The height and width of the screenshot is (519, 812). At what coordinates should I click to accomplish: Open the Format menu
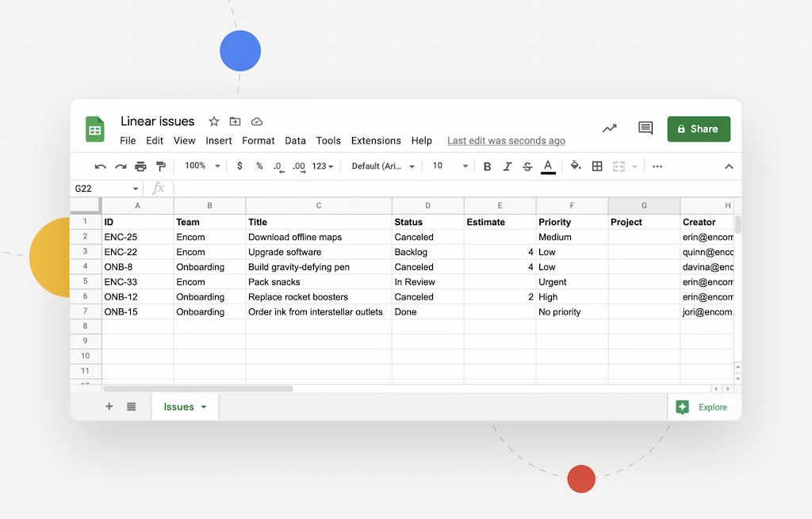258,140
